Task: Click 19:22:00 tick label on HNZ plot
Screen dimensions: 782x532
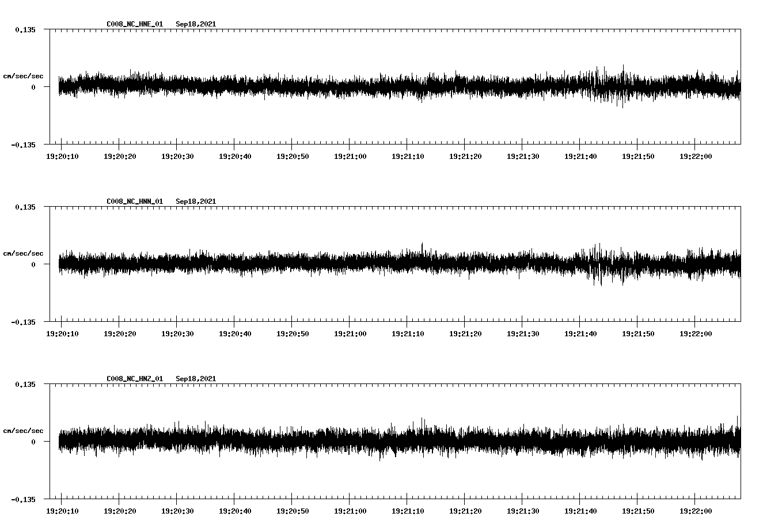Action: coord(696,511)
